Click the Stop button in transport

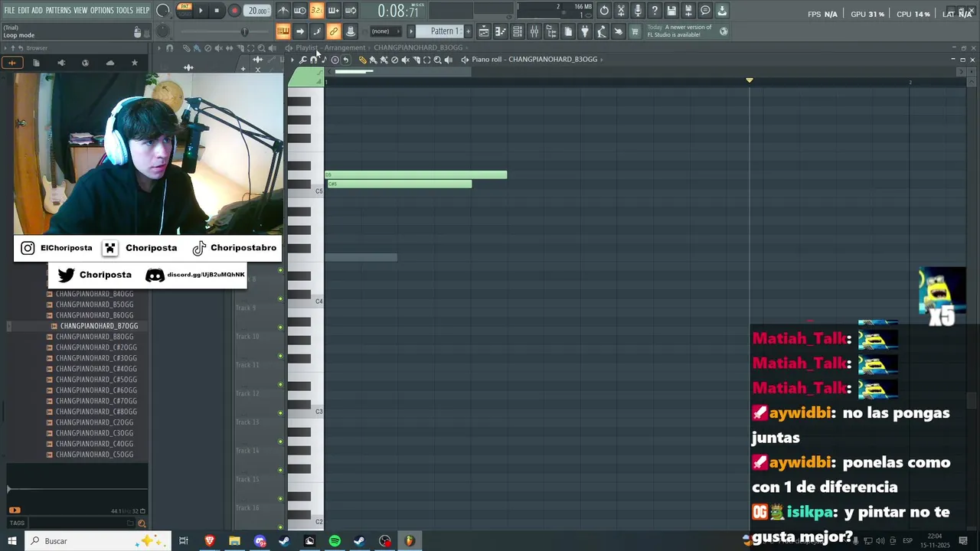pyautogui.click(x=217, y=11)
